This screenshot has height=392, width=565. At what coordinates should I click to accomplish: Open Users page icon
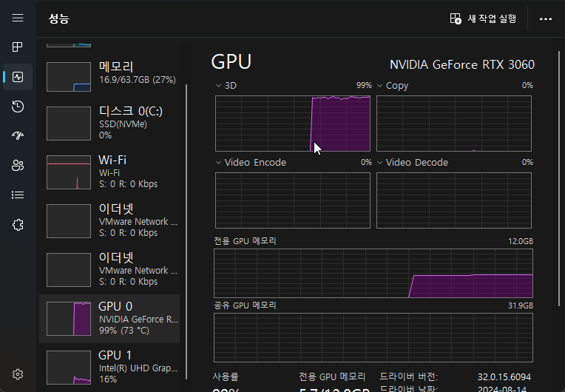[x=18, y=166]
